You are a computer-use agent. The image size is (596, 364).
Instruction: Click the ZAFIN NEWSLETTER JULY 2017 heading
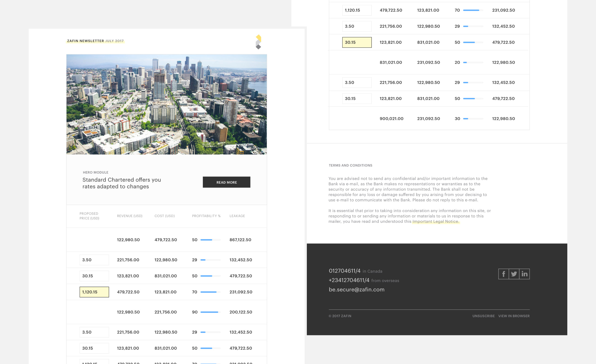click(95, 41)
